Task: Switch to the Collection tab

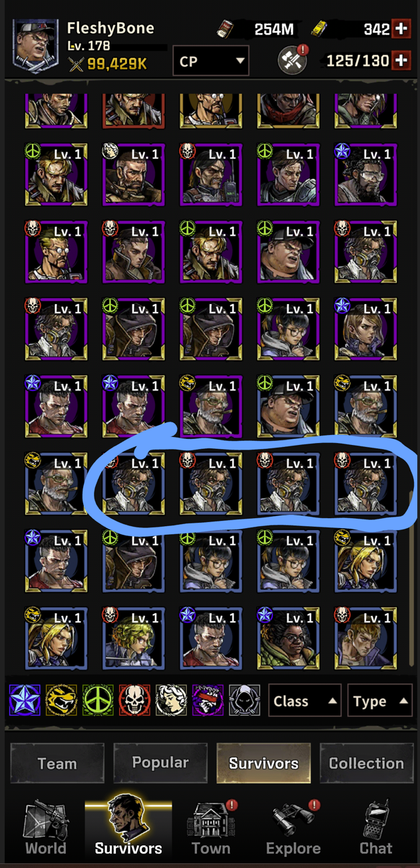Action: [x=366, y=763]
